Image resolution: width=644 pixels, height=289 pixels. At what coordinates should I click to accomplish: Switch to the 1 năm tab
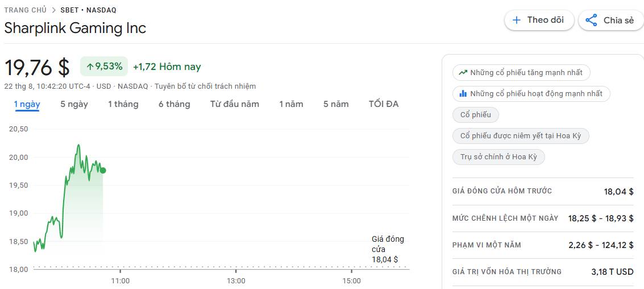(291, 104)
